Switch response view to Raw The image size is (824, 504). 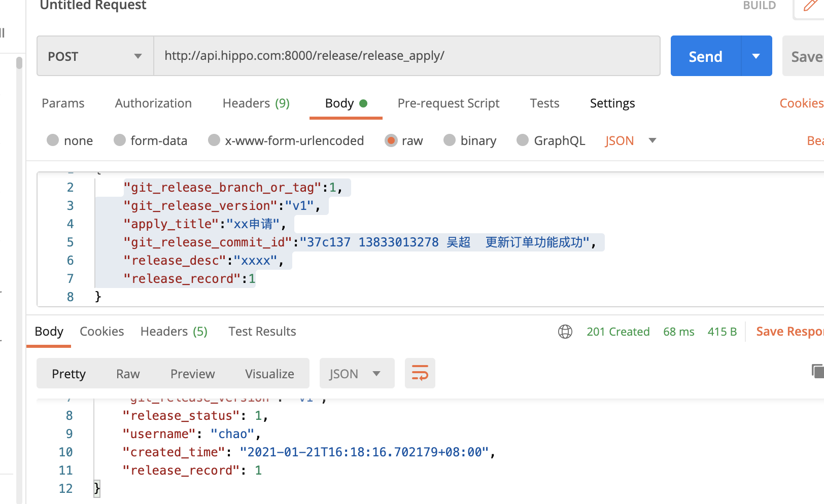click(x=127, y=374)
